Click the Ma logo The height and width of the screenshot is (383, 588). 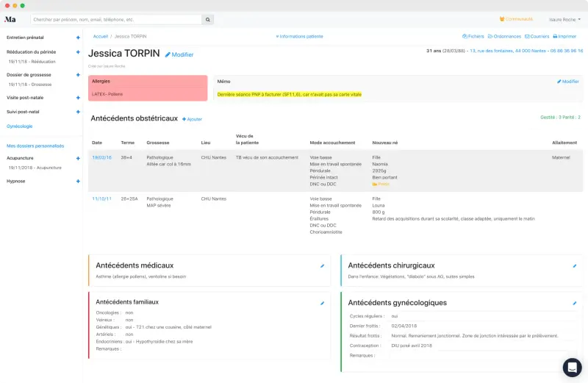tap(10, 19)
